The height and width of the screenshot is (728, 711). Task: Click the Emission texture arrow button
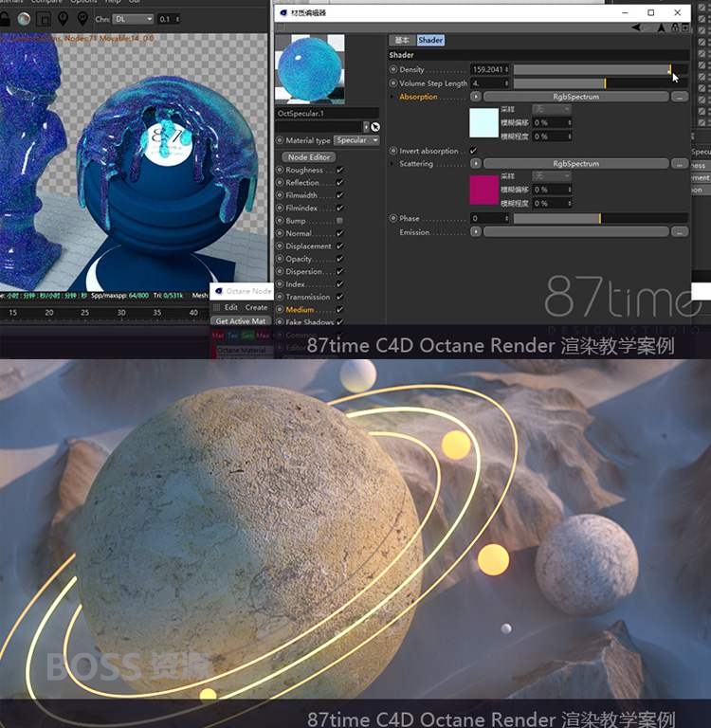click(x=476, y=231)
